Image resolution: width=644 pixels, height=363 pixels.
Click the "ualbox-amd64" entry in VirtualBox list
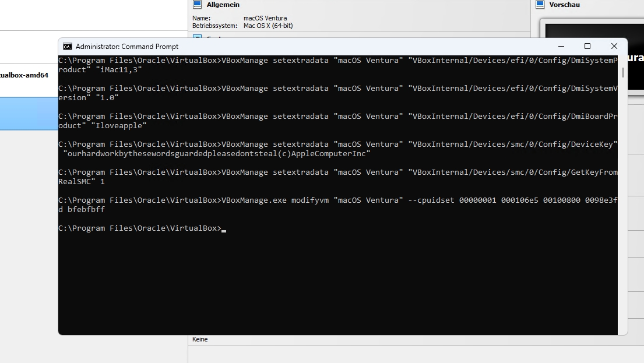24,75
